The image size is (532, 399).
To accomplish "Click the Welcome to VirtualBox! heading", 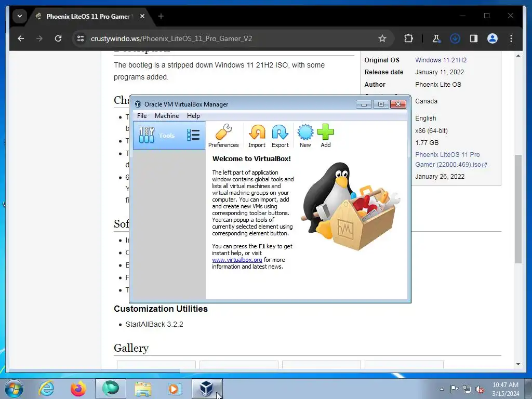I will [251, 159].
